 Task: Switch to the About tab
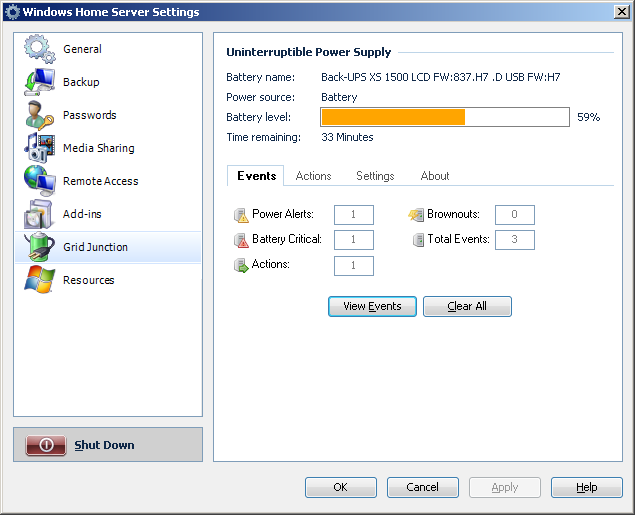tap(435, 176)
